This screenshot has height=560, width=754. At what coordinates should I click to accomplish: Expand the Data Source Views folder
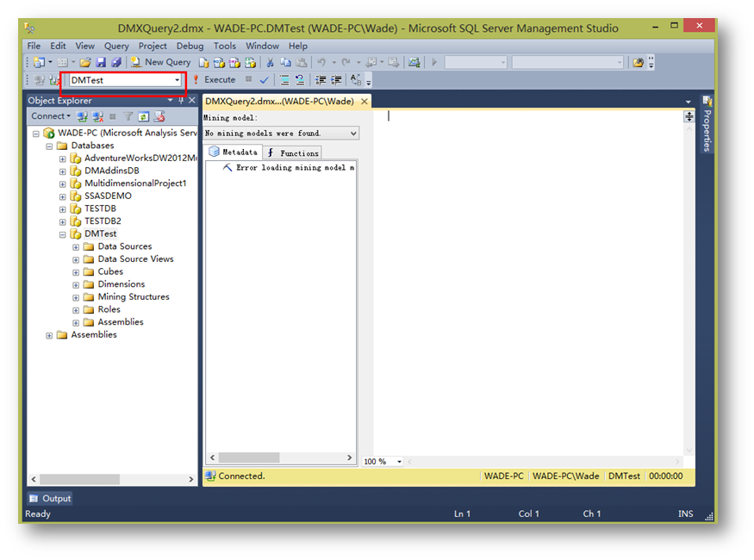(x=76, y=259)
